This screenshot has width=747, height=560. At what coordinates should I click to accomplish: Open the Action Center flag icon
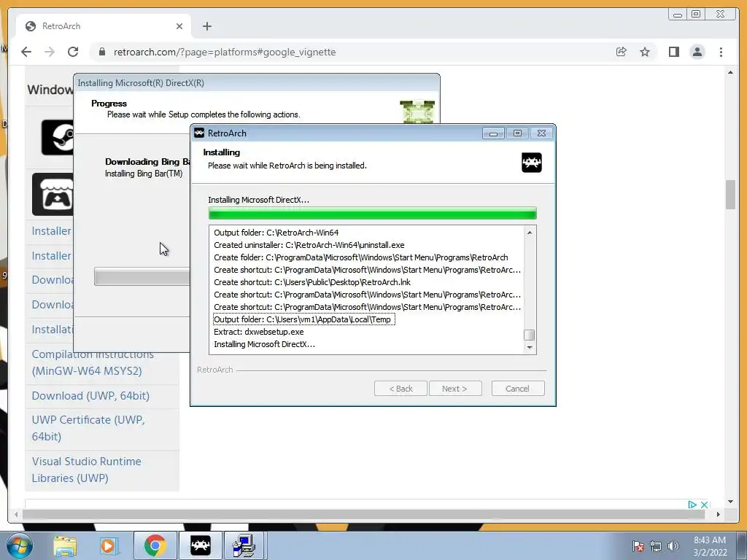pos(638,546)
